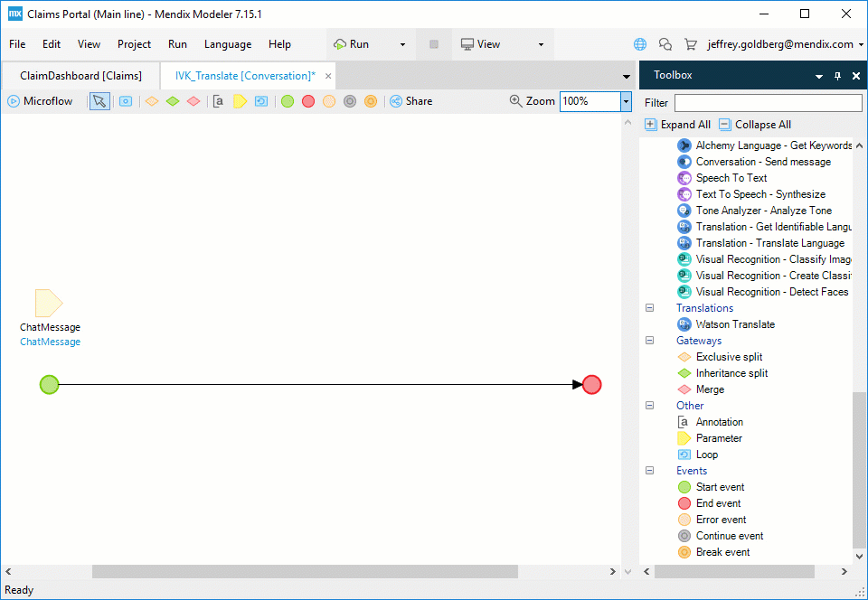
Task: Pick Error event icon in editor toolbar
Action: (x=329, y=101)
